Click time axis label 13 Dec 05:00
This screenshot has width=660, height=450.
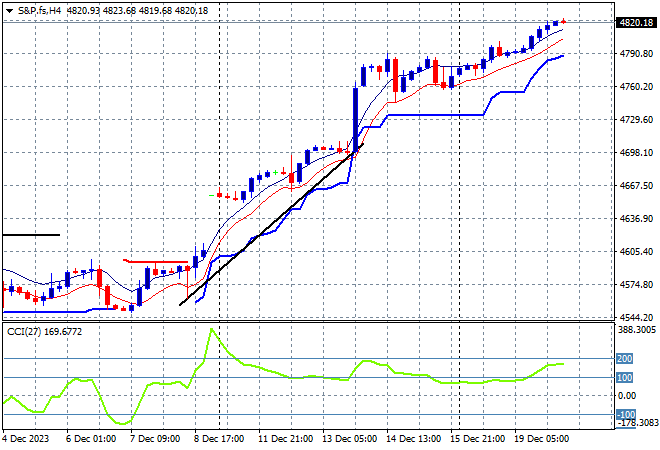pos(349,439)
